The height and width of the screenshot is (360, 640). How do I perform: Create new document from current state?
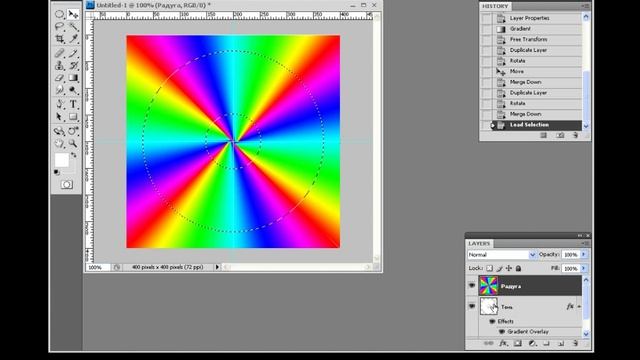[543, 135]
